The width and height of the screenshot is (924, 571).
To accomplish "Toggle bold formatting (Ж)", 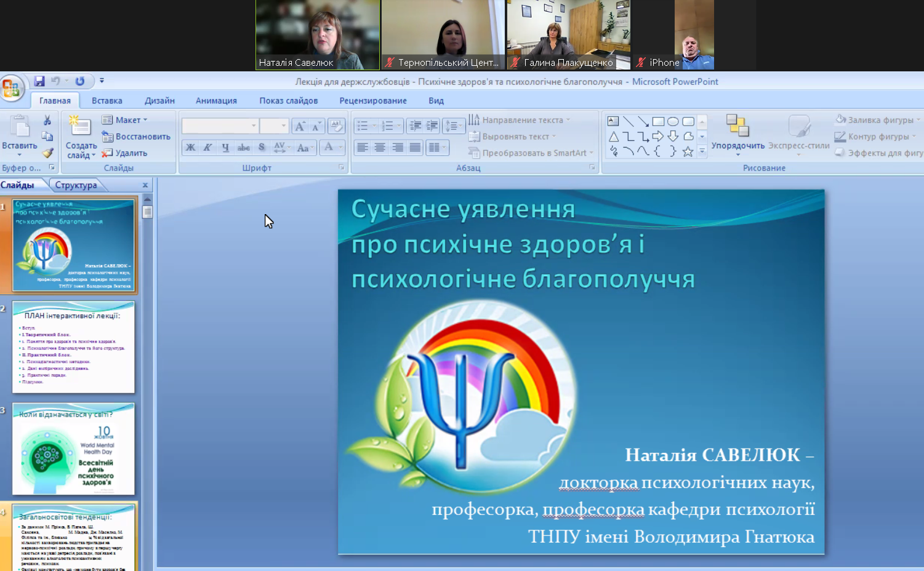I will click(x=190, y=148).
